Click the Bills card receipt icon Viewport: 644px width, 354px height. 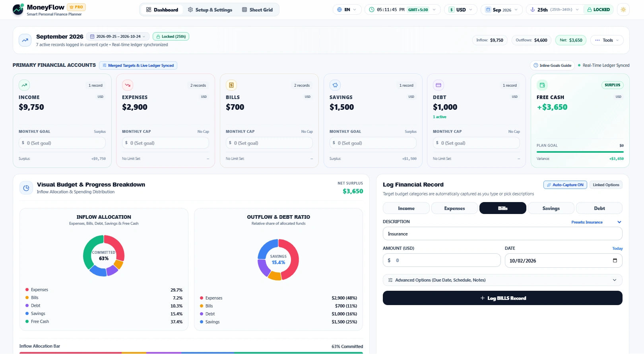pos(231,85)
